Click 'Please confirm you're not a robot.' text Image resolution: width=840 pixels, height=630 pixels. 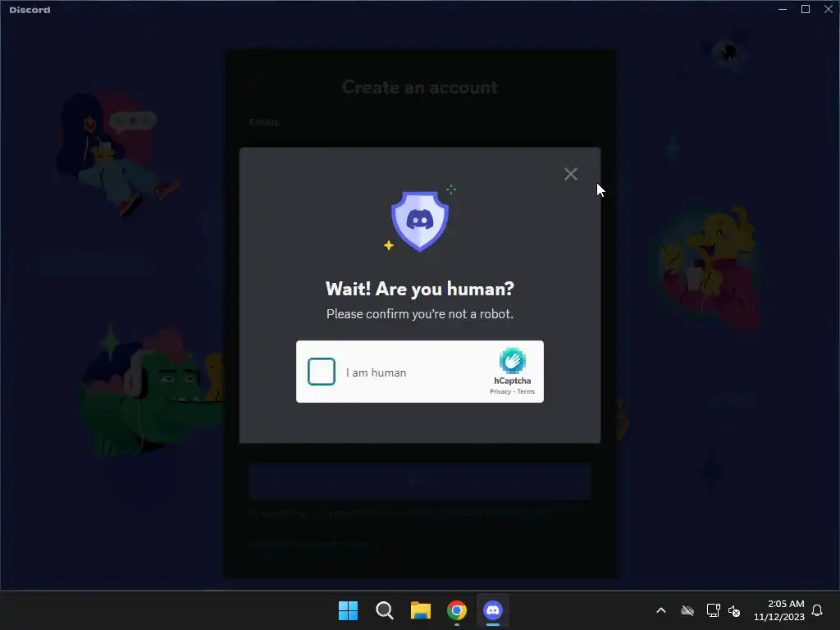tap(420, 314)
